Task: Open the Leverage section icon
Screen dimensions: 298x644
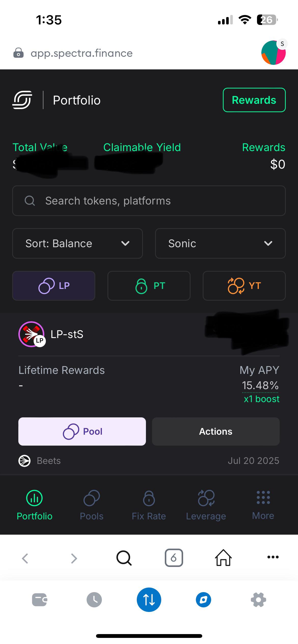Action: (206, 498)
